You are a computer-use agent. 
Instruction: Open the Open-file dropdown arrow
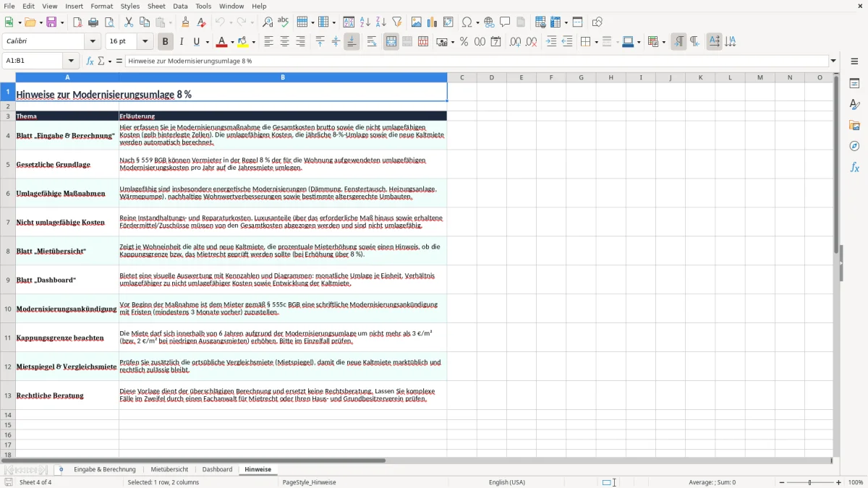(40, 22)
